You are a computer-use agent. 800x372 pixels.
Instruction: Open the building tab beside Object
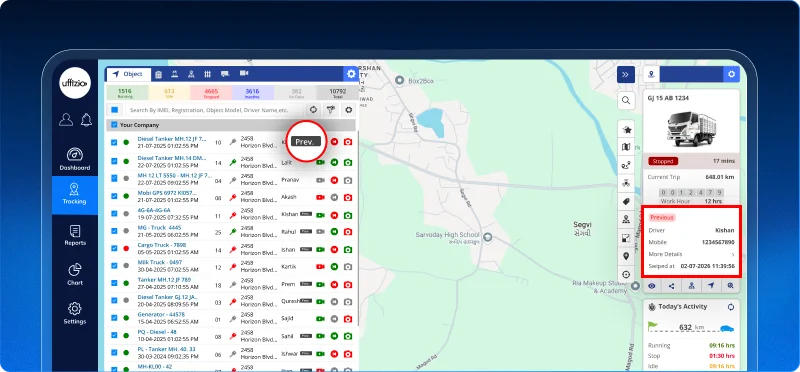159,75
